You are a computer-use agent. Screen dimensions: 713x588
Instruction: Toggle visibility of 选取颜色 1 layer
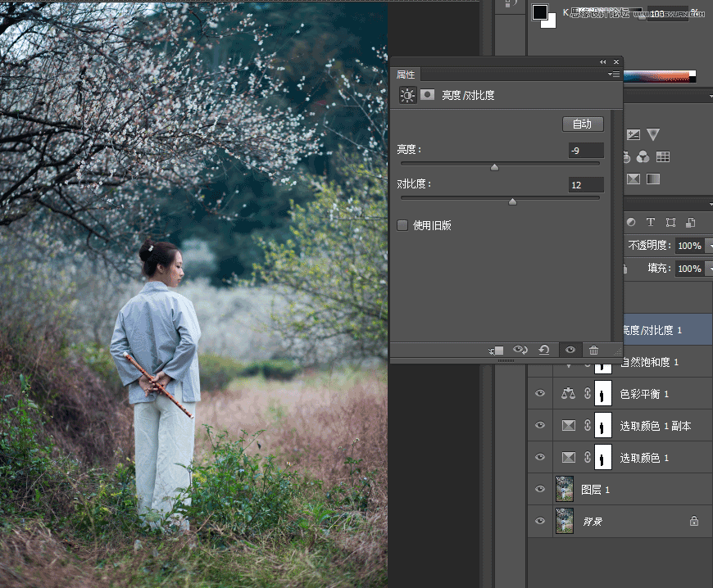(539, 457)
